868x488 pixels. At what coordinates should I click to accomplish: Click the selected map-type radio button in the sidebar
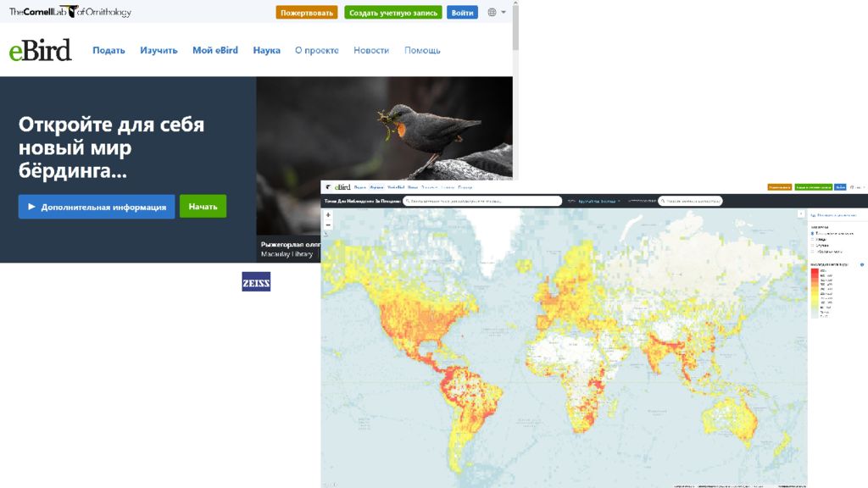click(x=813, y=234)
